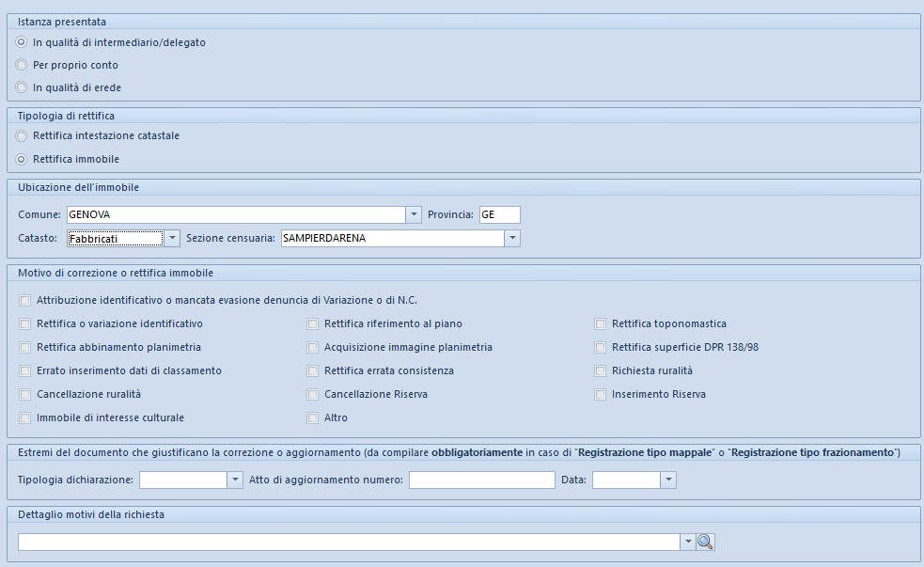
Task: Check 'Richiesta ruralità' checkbox
Action: [601, 371]
